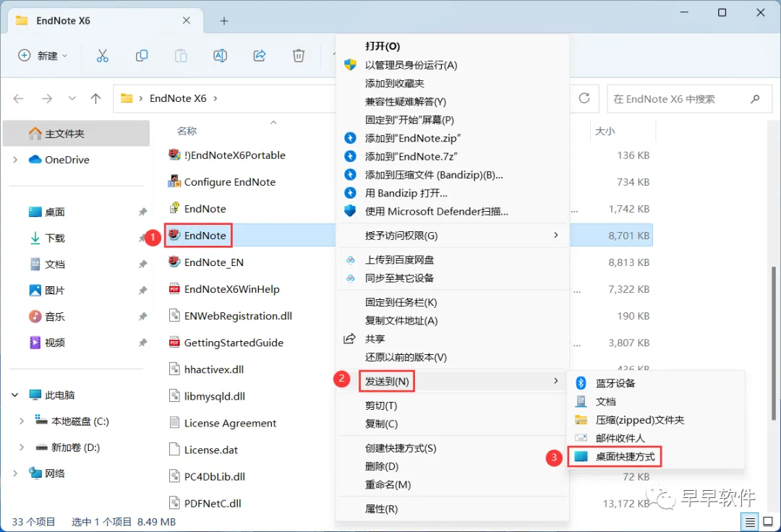Click the forward navigation arrow
781x532 pixels.
coord(47,98)
